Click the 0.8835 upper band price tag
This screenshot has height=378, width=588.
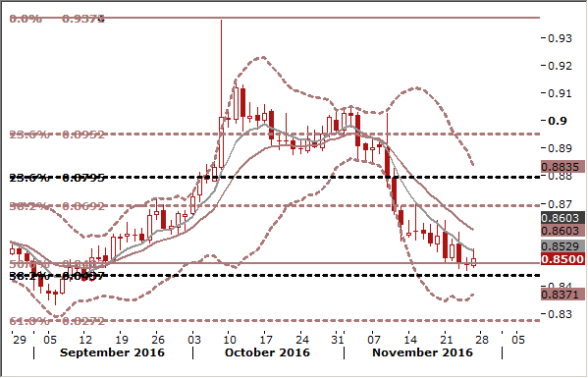pos(562,167)
